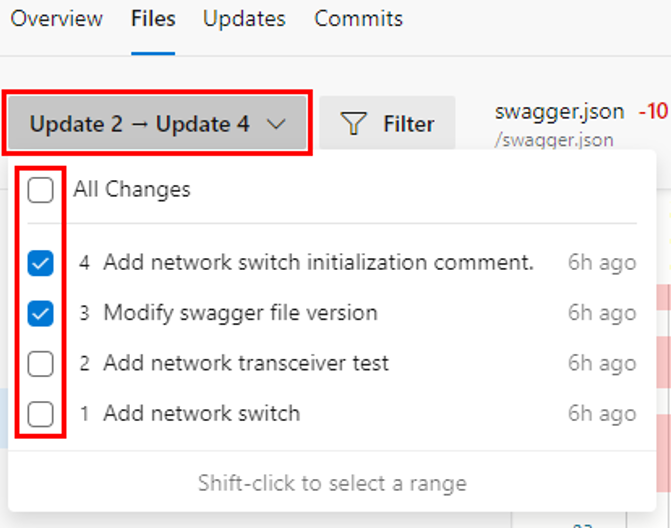Select 'Add network transceiver test' entry
This screenshot has height=528, width=671.
coord(246,363)
